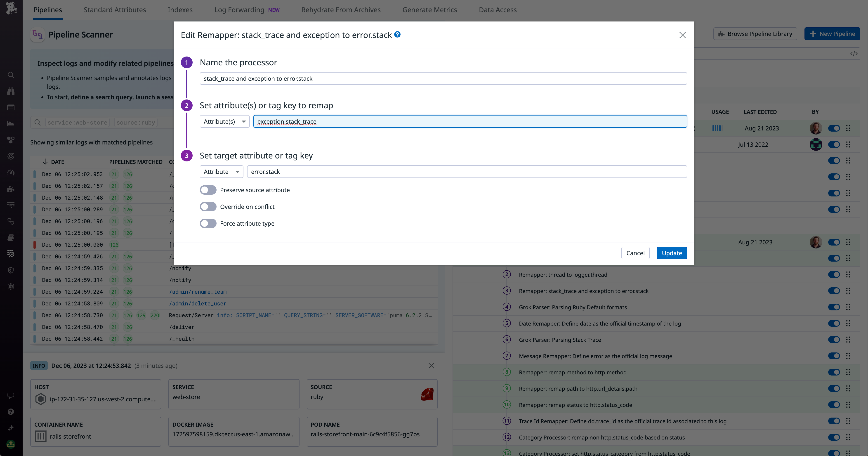This screenshot has height=456, width=868.
Task: Open the Attribute(s) dropdown under remap settings
Action: point(224,121)
